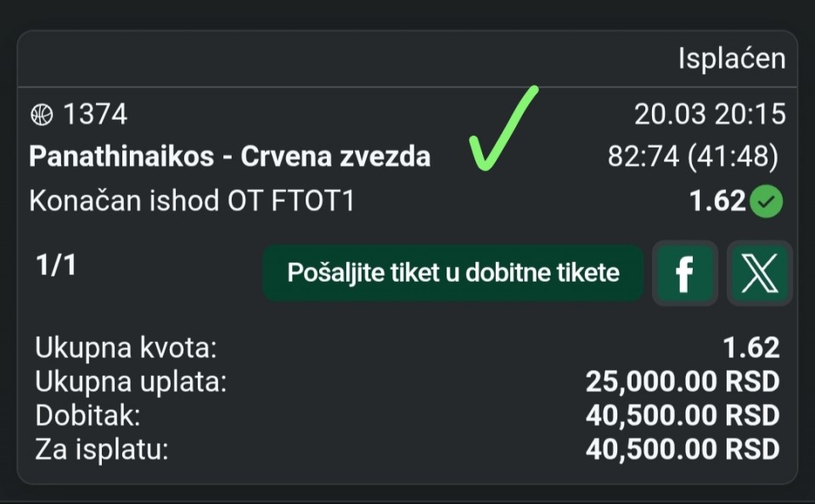Viewport: 815px width, 504px height.
Task: Click the Za isplatu amount 40,500.00 RSD
Action: coord(682,449)
